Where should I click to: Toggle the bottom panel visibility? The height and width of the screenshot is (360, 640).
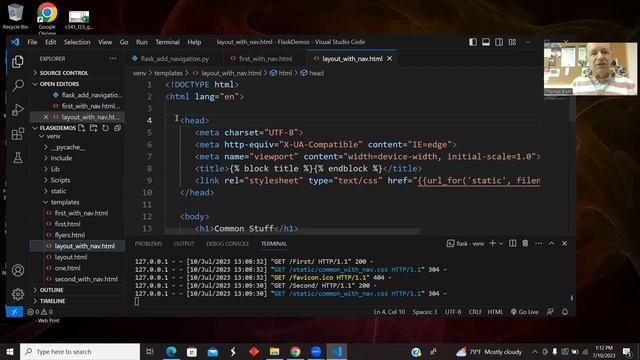(486, 42)
